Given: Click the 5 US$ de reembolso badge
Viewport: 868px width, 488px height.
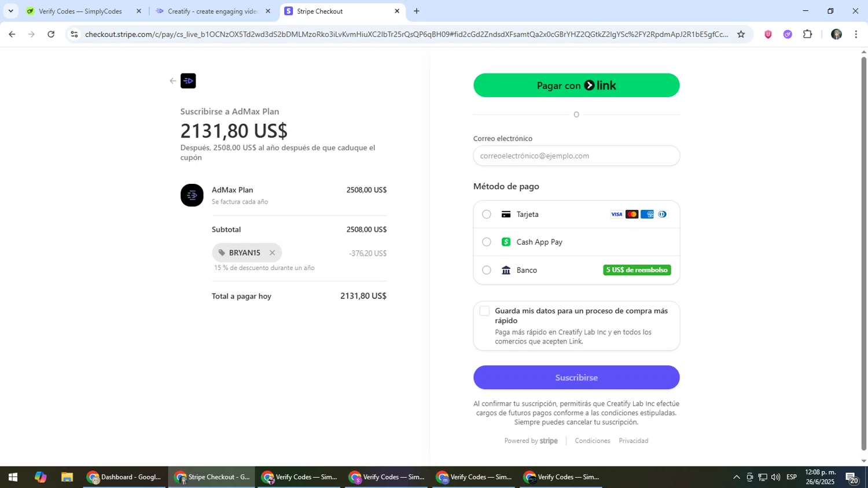Looking at the screenshot, I should (637, 270).
